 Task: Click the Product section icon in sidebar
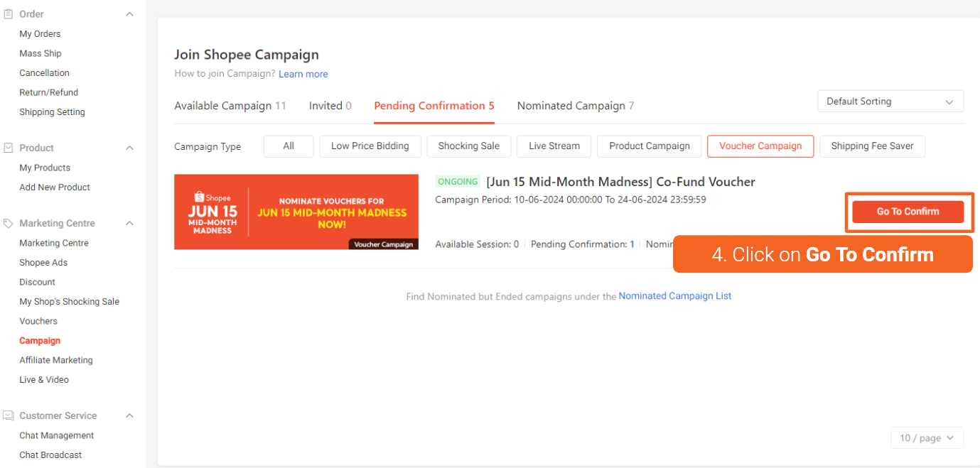click(9, 147)
